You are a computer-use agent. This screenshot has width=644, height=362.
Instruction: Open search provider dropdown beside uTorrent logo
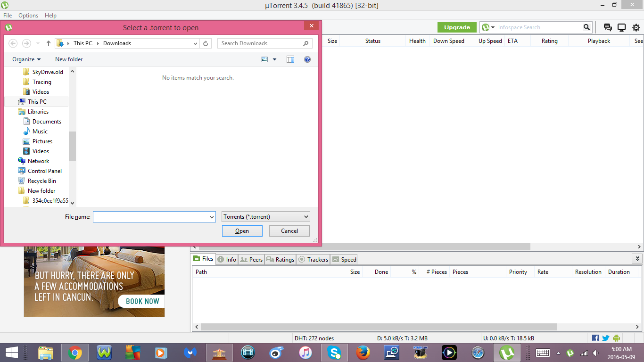pos(493,28)
